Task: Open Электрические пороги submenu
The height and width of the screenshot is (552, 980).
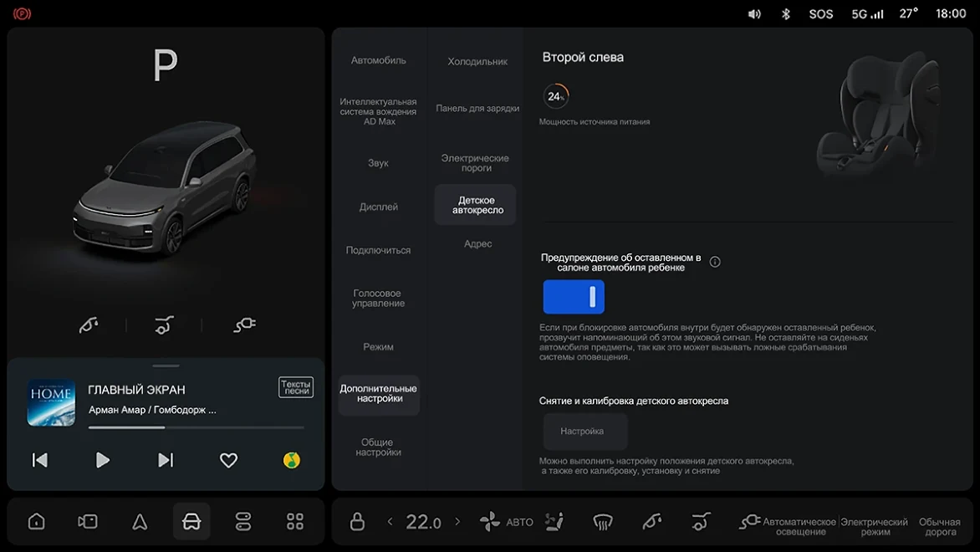Action: 476,163
